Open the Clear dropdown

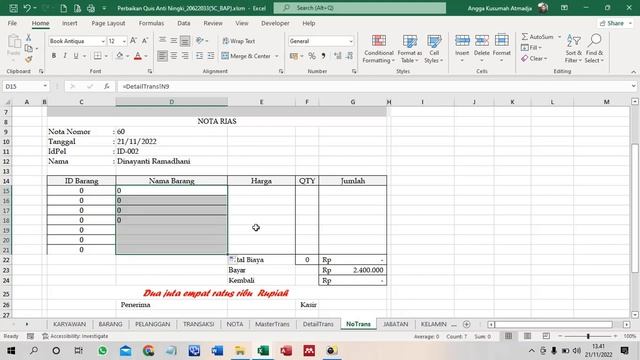(x=534, y=58)
